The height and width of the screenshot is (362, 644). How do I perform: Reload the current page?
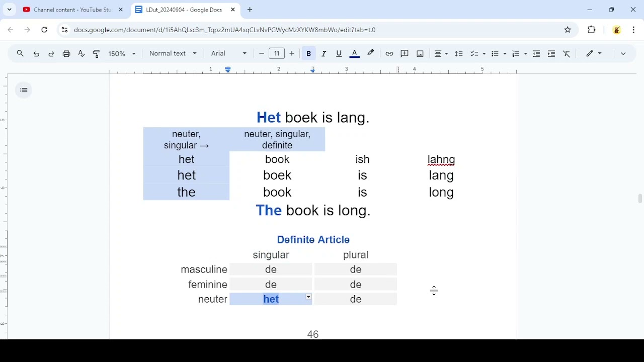[x=44, y=30]
